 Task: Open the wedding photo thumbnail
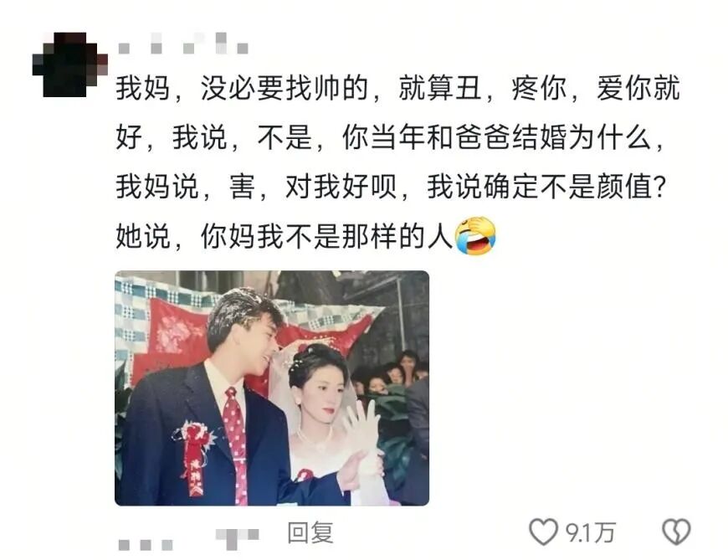click(272, 388)
